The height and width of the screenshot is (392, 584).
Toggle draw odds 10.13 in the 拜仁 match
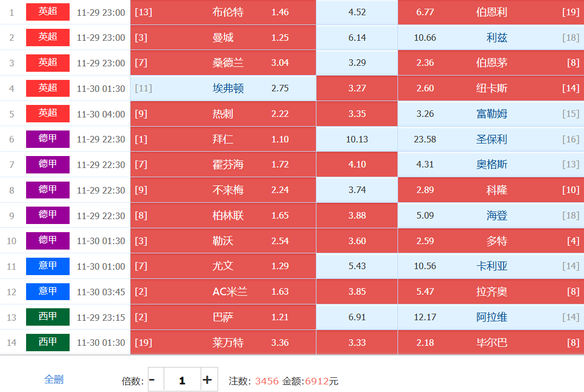[x=357, y=140]
